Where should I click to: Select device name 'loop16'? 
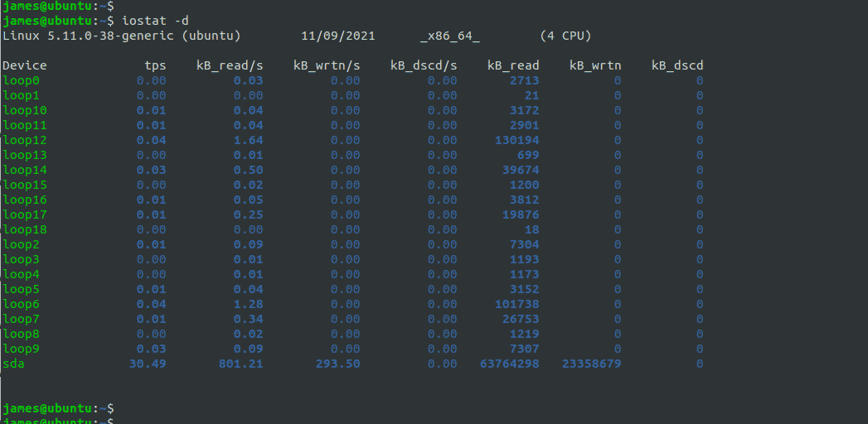[x=25, y=200]
